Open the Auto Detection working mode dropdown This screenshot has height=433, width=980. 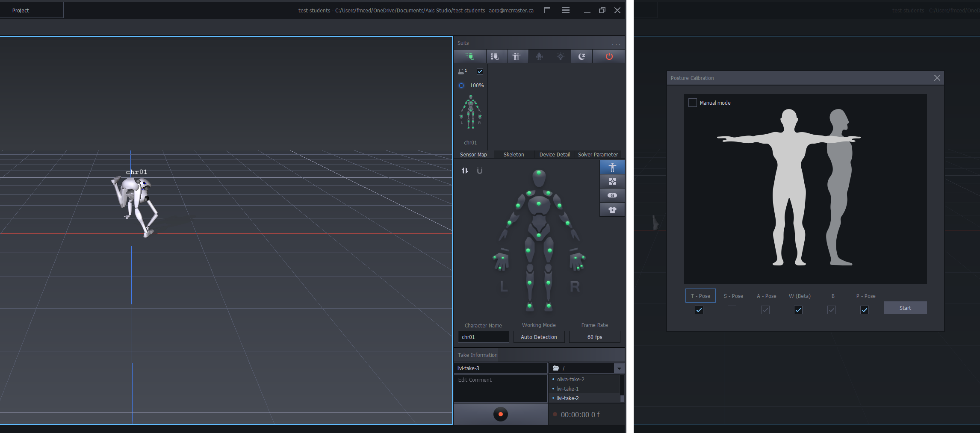click(539, 337)
